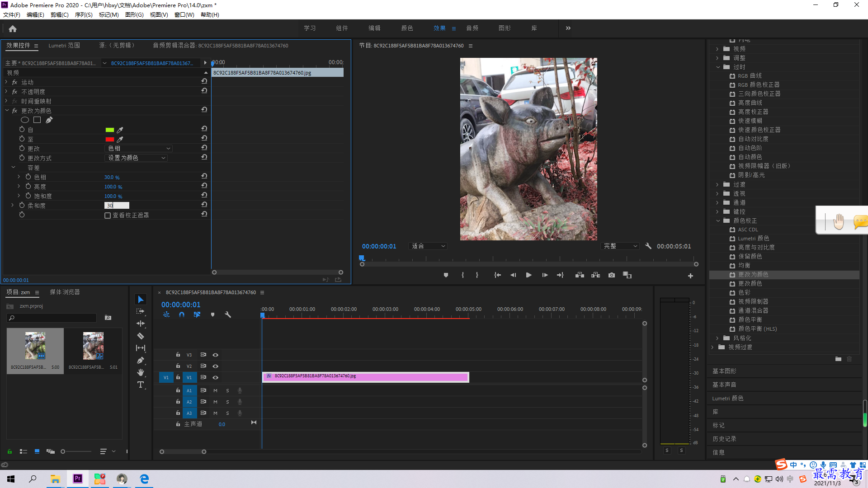This screenshot has height=488, width=868.
Task: Collapse the 过时 effects folder
Action: click(x=718, y=67)
